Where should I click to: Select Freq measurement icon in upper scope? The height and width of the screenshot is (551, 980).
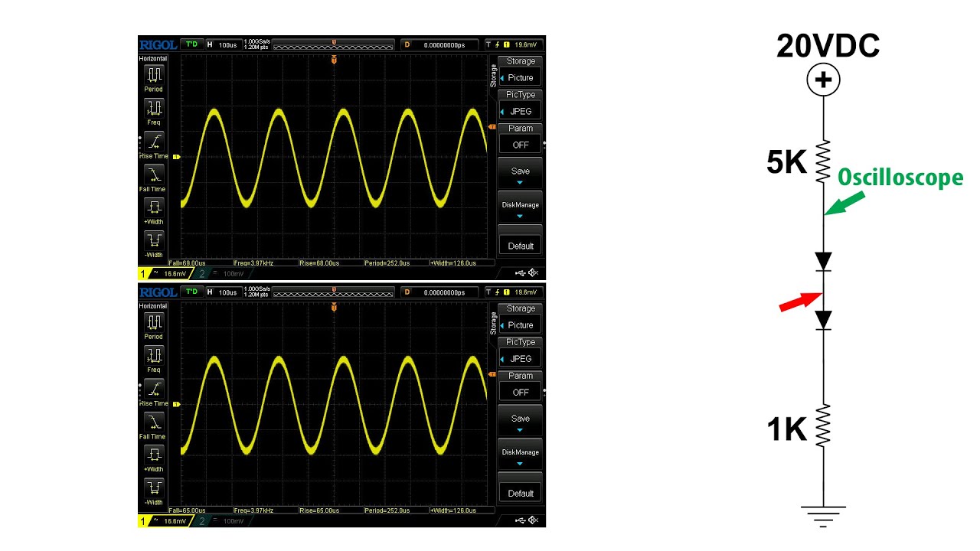tap(155, 107)
